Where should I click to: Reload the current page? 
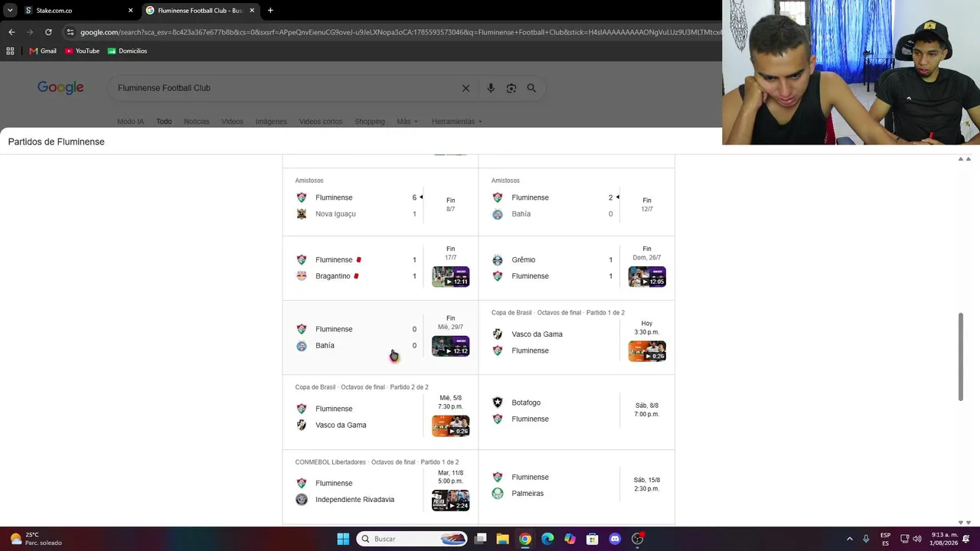pos(48,32)
